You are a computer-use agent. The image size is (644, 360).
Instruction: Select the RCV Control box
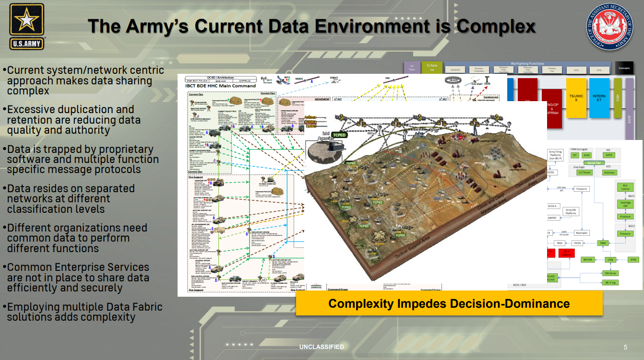(625, 186)
